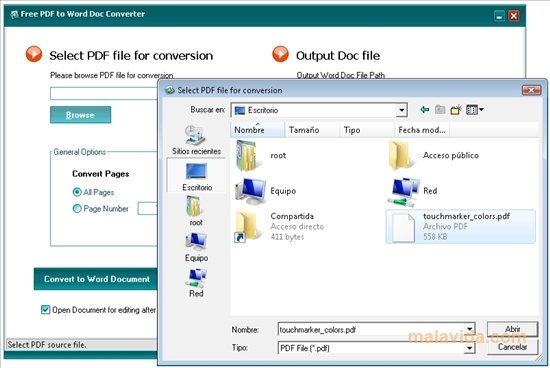Screen dimensions: 550x368
Task: Click Convert to Word Document button
Action: (x=95, y=279)
